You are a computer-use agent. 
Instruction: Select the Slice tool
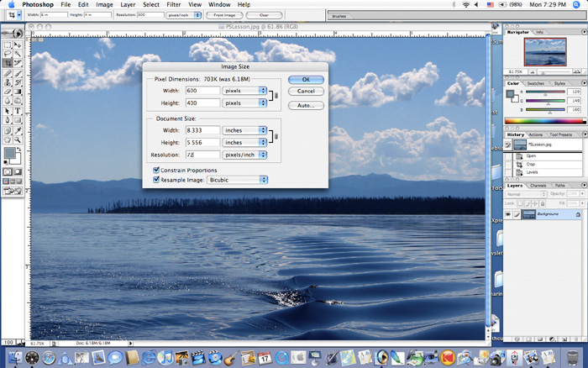click(18, 63)
